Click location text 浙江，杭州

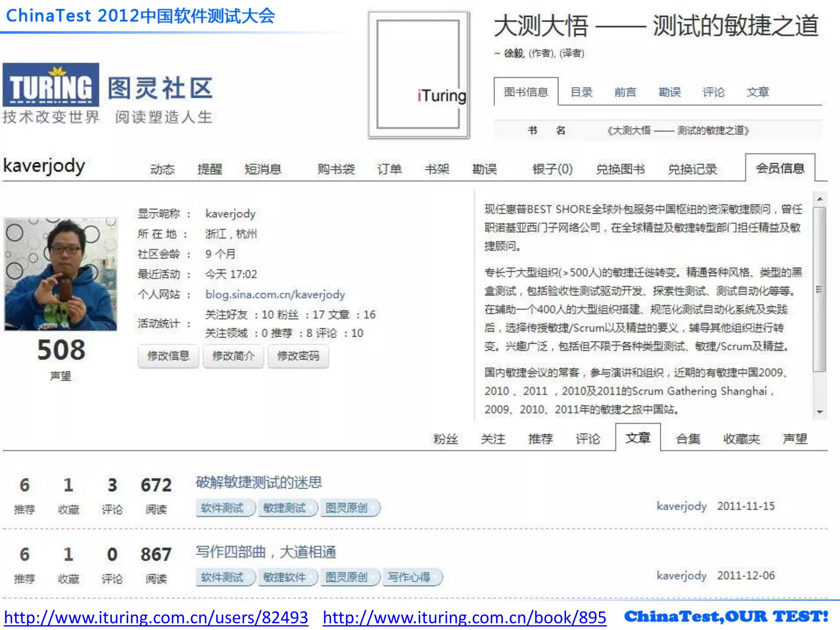coord(231,234)
